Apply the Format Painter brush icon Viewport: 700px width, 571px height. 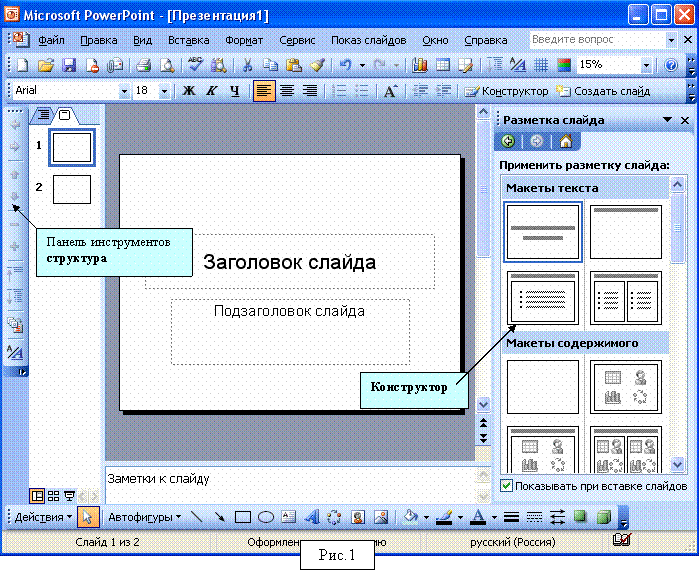317,66
